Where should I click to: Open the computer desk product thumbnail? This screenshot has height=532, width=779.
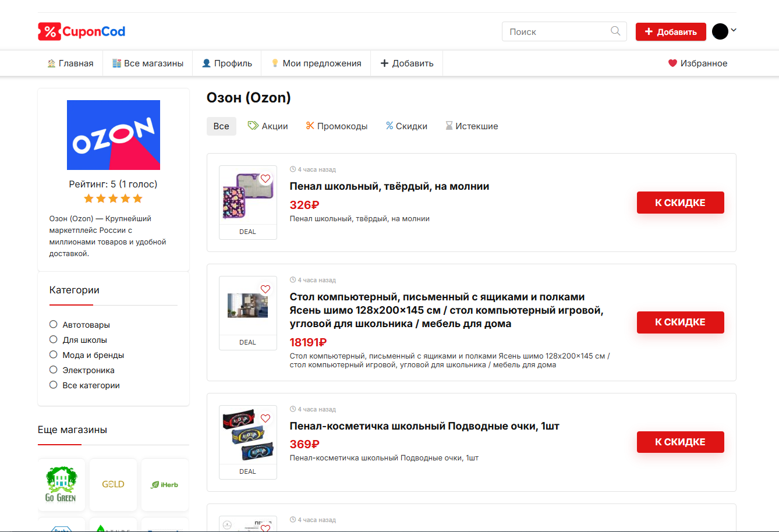coord(247,306)
